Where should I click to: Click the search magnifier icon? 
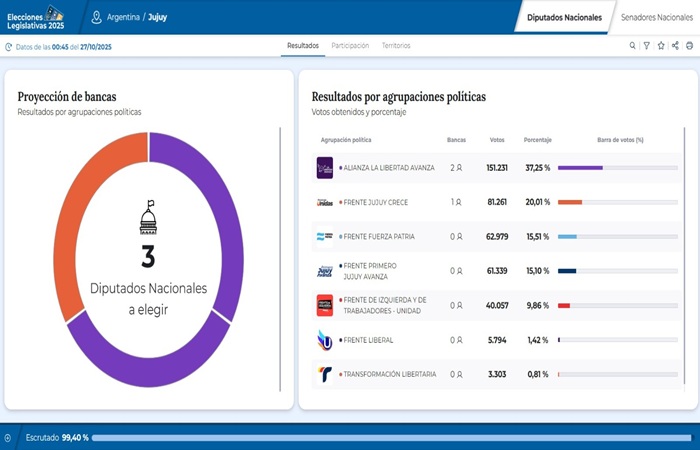click(632, 46)
